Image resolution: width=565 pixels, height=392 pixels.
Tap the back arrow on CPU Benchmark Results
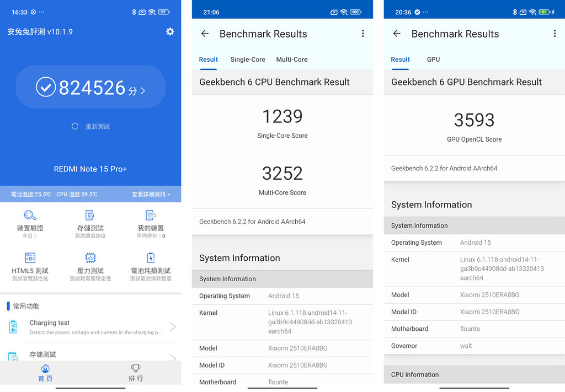pyautogui.click(x=205, y=34)
